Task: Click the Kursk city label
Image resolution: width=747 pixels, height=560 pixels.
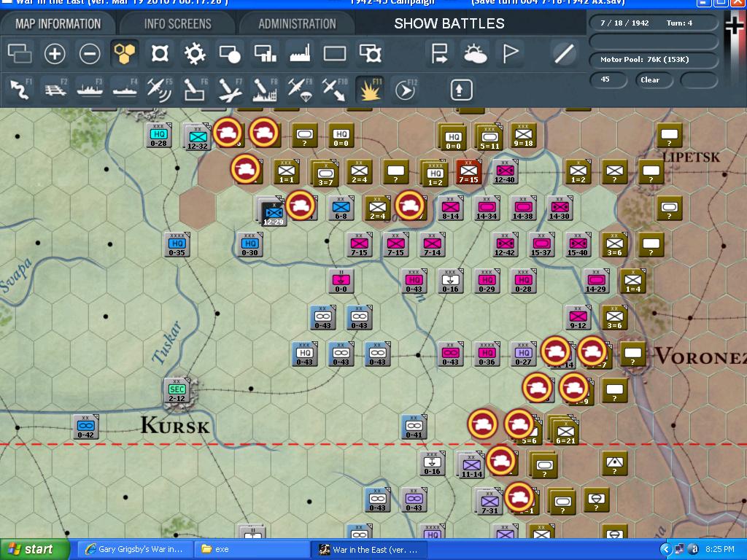Action: (x=175, y=425)
